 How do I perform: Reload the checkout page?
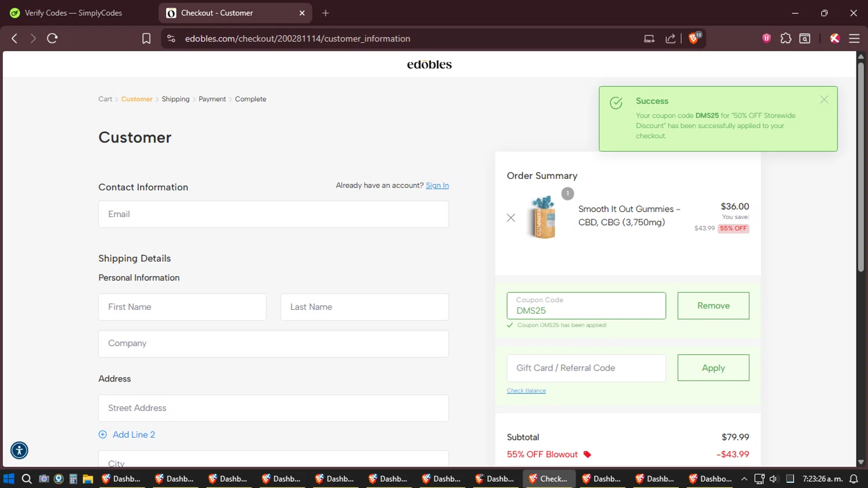(52, 38)
